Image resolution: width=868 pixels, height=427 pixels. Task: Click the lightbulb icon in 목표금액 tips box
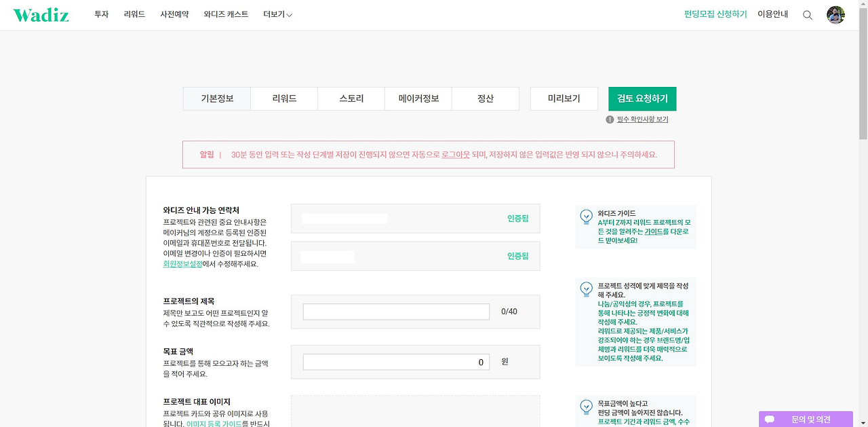pyautogui.click(x=587, y=407)
